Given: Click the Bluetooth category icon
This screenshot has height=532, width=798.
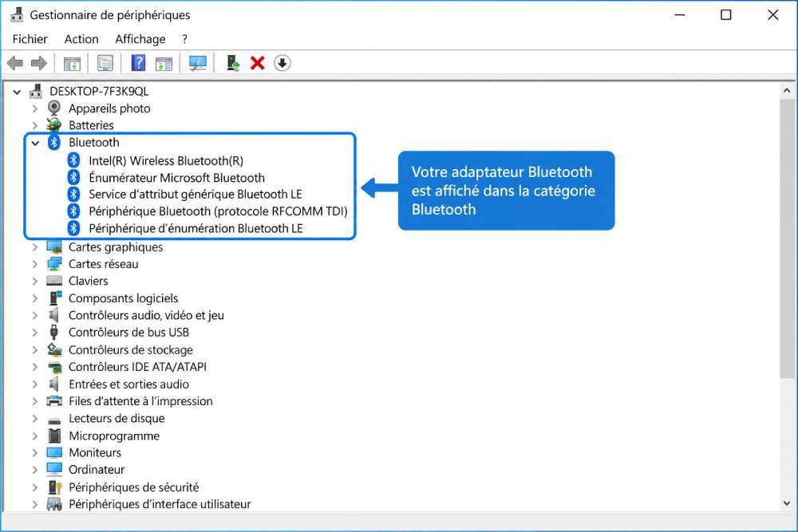Looking at the screenshot, I should pos(54,143).
